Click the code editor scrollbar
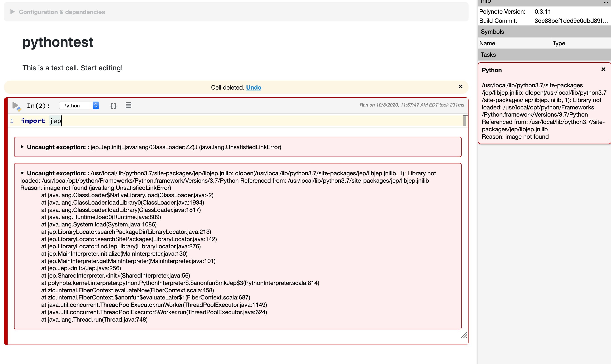The height and width of the screenshot is (364, 611). pyautogui.click(x=465, y=120)
